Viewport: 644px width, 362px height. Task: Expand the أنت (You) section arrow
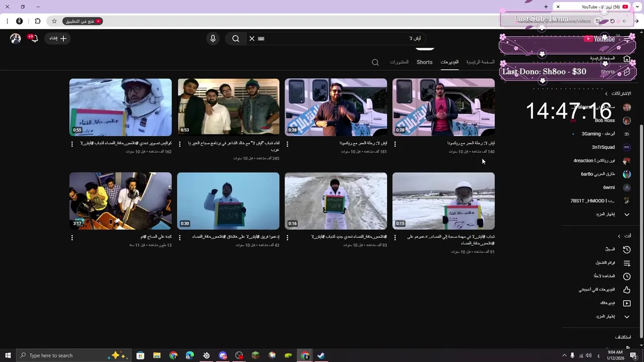pyautogui.click(x=619, y=236)
